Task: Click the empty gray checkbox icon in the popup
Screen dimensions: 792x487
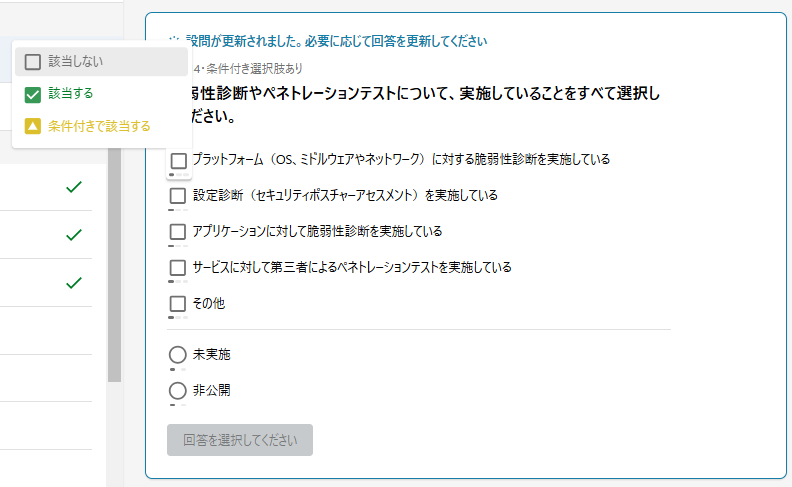Action: [33, 62]
